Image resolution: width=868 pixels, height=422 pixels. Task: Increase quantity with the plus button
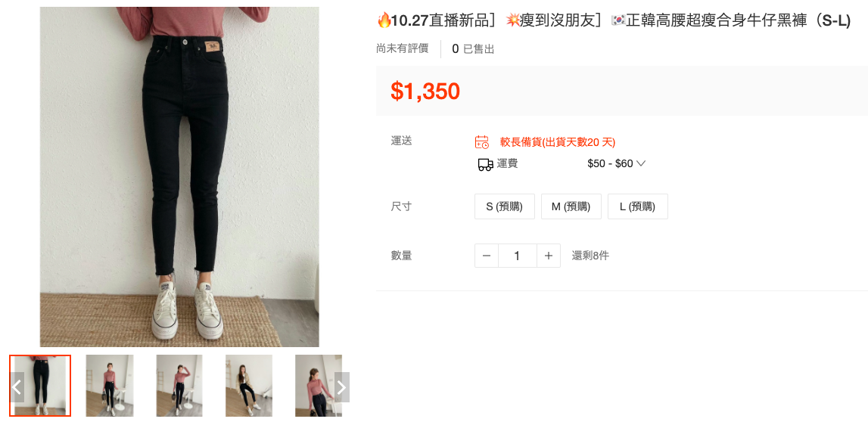(549, 256)
